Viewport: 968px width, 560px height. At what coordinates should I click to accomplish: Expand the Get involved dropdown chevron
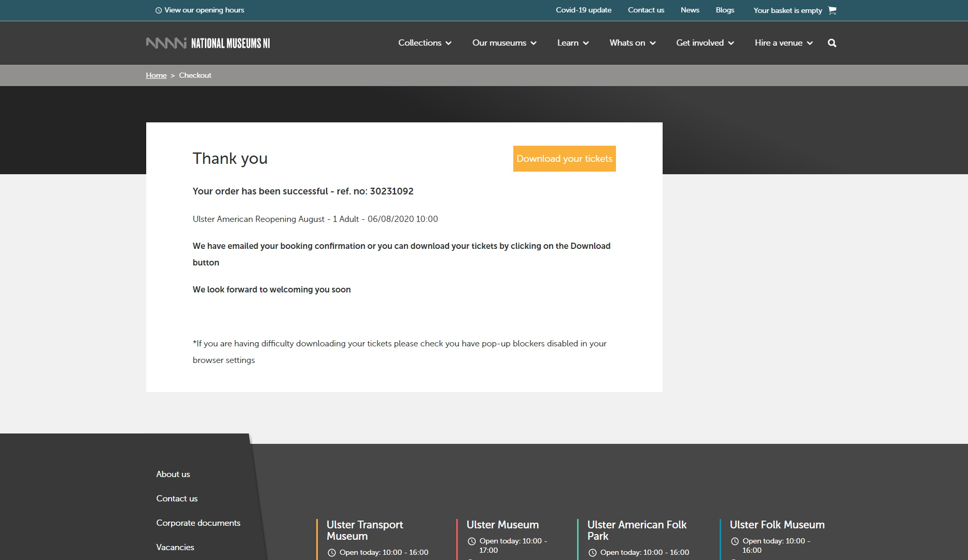731,43
